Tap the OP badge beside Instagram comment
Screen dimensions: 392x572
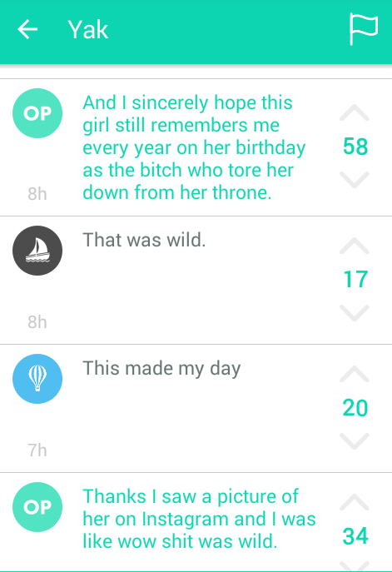pyautogui.click(x=37, y=507)
